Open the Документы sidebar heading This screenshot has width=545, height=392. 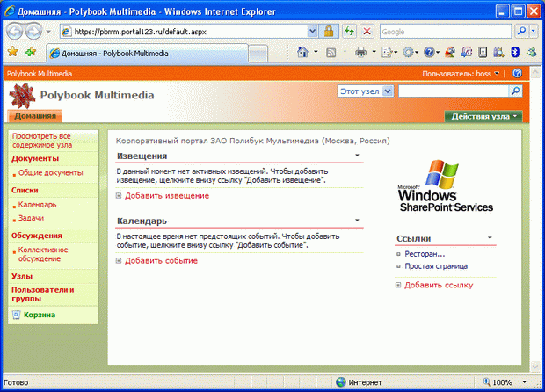(35, 158)
